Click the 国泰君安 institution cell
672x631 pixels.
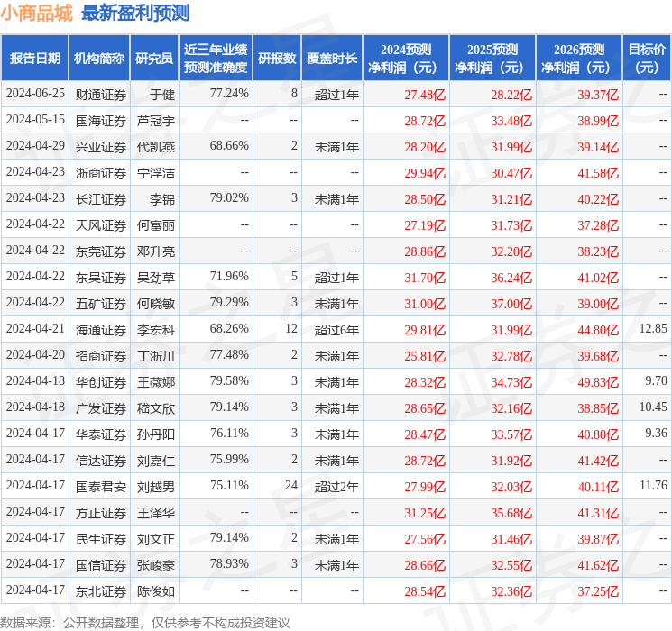click(x=101, y=487)
